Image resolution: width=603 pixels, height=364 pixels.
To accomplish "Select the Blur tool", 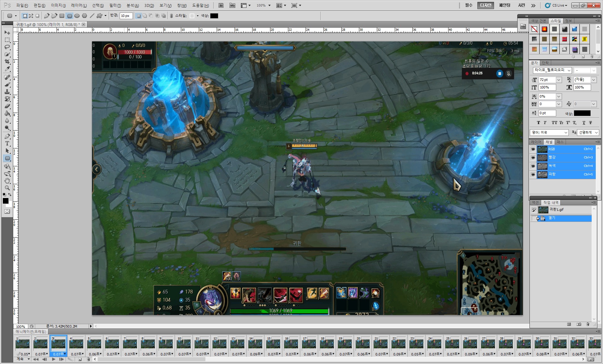I will point(7,121).
